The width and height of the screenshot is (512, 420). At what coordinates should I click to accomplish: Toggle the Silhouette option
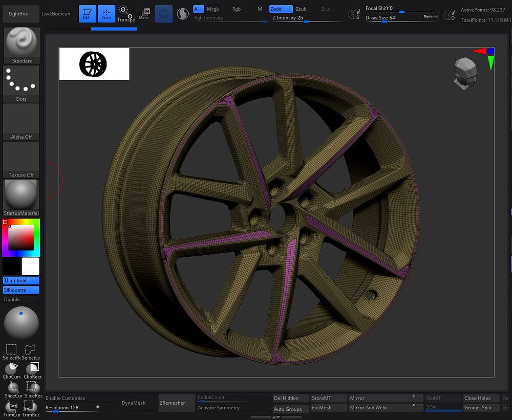point(21,290)
